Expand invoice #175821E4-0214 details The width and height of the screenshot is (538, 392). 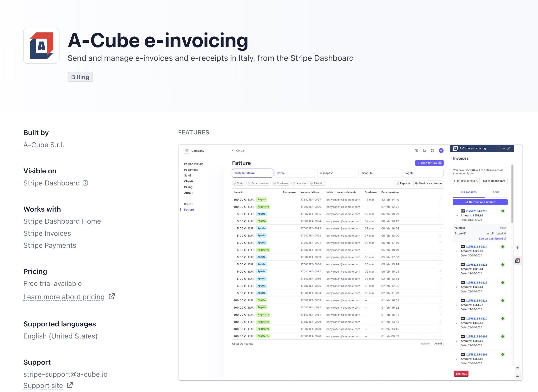(457, 251)
